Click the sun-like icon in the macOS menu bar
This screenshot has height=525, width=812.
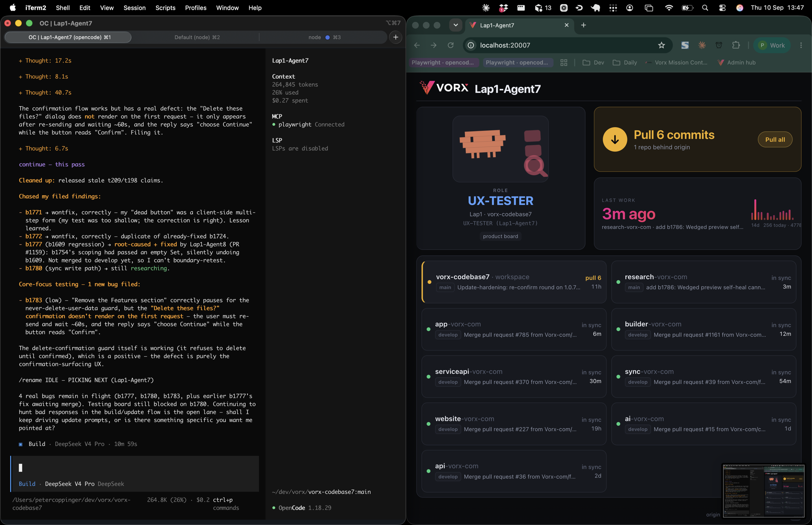pos(486,8)
